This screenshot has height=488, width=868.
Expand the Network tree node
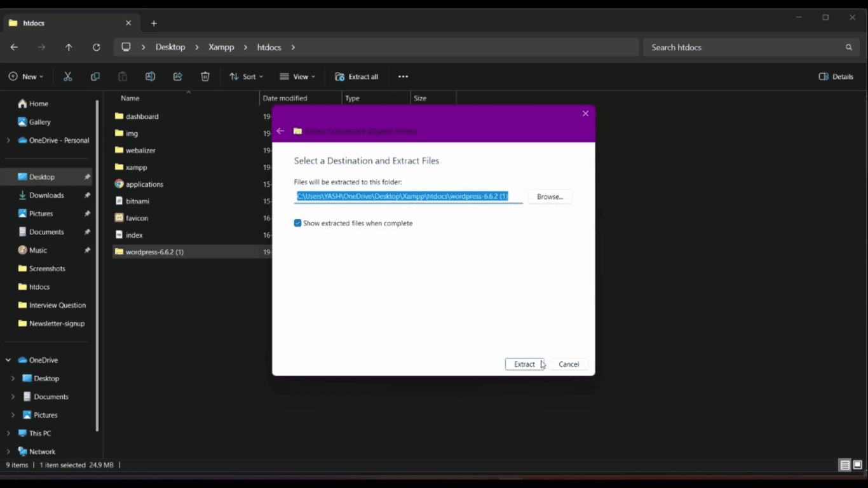(8, 452)
